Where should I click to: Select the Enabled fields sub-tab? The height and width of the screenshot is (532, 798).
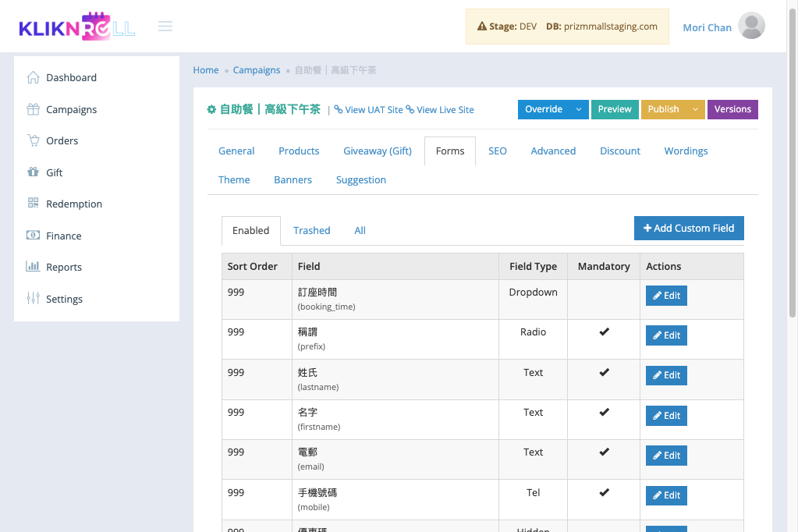coord(251,231)
